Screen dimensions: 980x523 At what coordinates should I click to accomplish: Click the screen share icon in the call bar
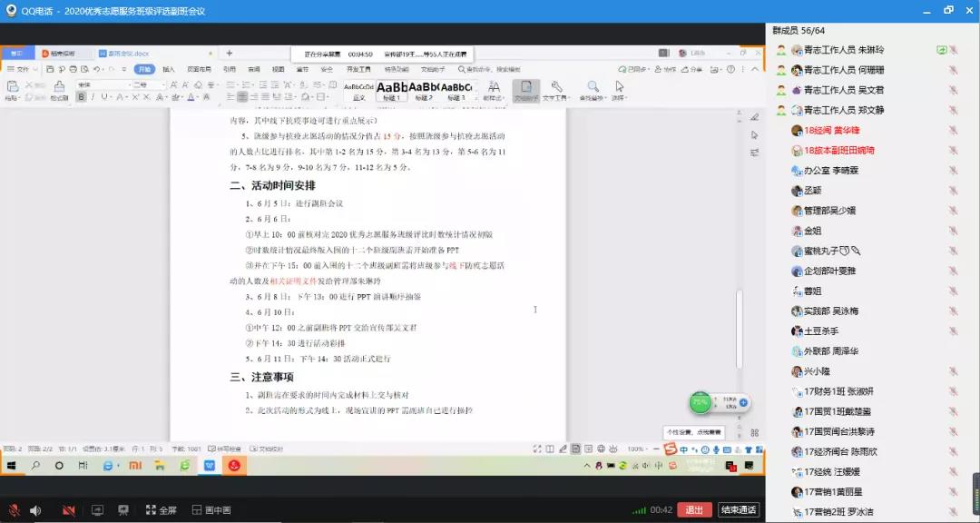click(x=96, y=510)
